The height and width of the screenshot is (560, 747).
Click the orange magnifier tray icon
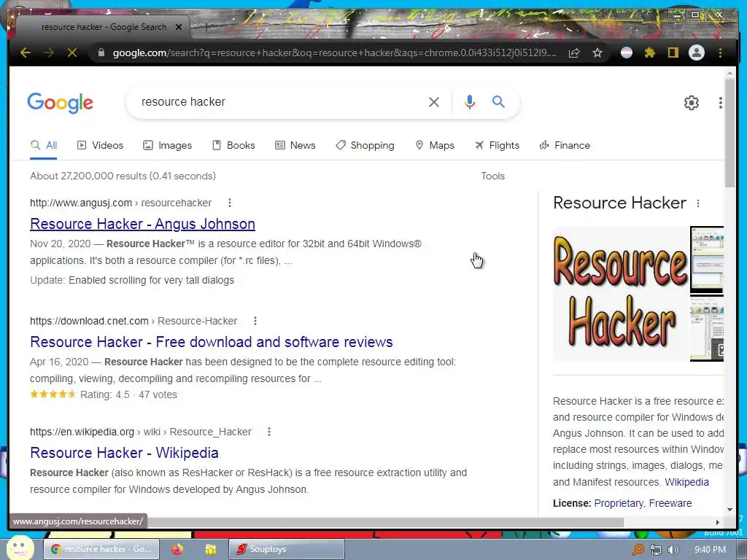coord(638,550)
